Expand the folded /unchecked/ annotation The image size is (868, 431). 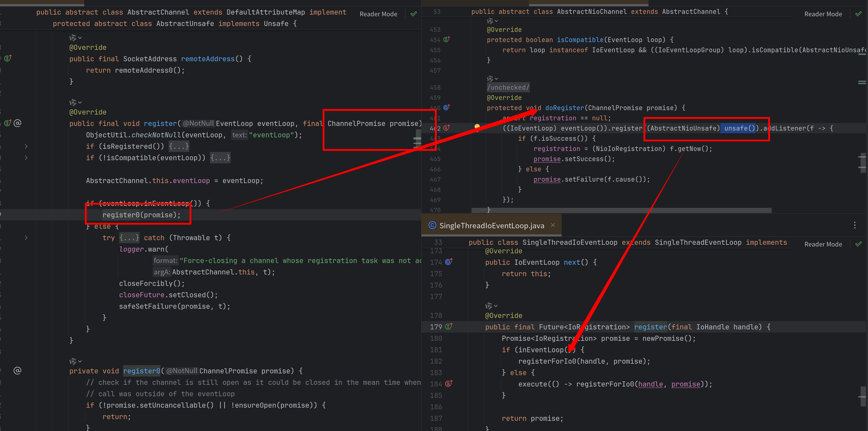[x=508, y=88]
